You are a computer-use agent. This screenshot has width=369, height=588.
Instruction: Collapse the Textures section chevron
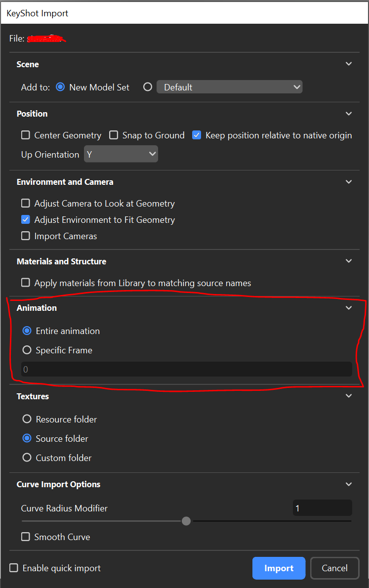pyautogui.click(x=349, y=396)
